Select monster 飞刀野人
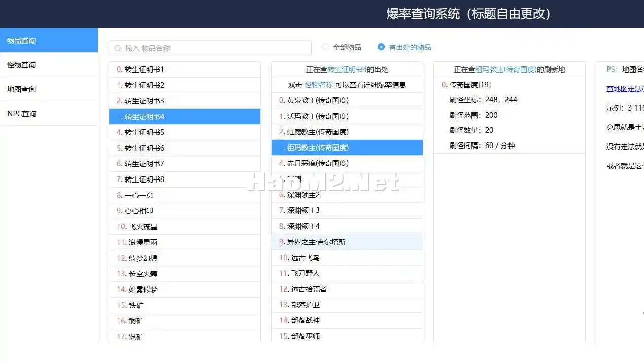The width and height of the screenshot is (644, 362). pyautogui.click(x=347, y=273)
